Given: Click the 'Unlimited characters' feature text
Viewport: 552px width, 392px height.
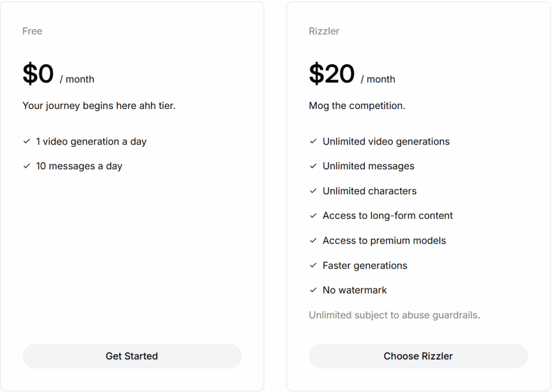Looking at the screenshot, I should 369,191.
